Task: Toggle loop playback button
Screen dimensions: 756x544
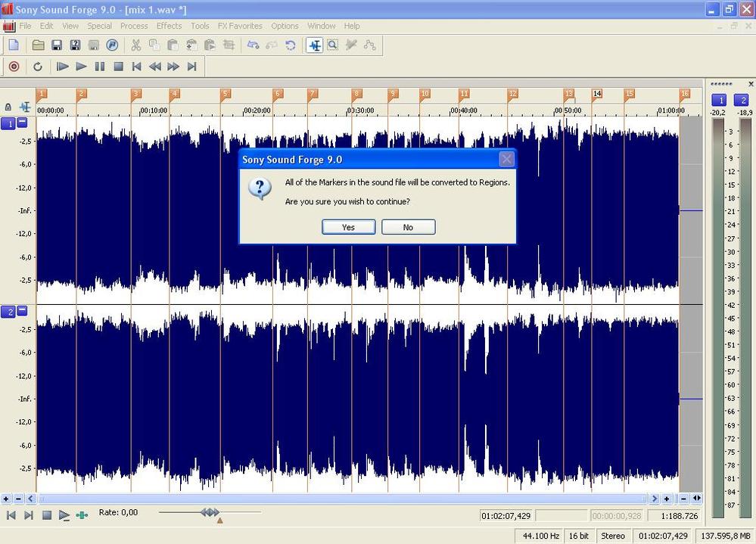Action: pyautogui.click(x=38, y=67)
